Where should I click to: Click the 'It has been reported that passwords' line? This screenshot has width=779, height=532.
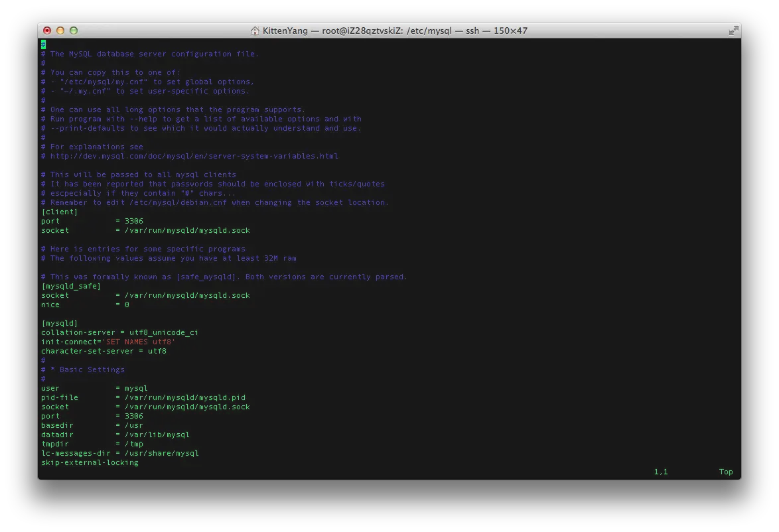tap(213, 184)
